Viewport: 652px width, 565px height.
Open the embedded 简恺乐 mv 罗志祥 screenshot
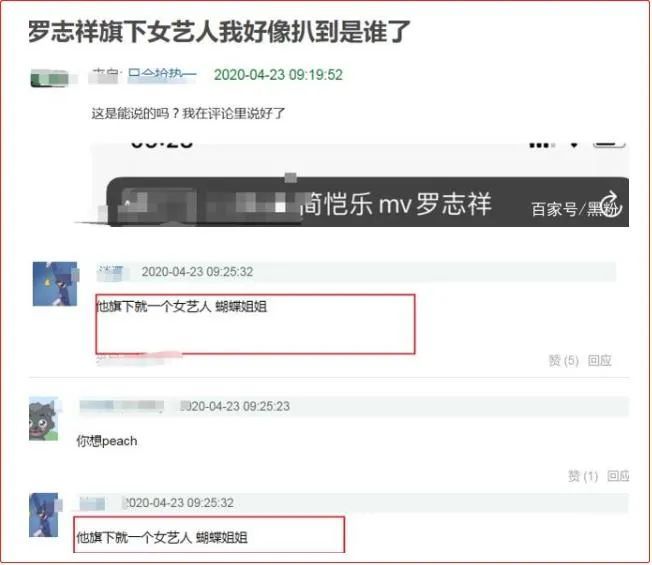[x=360, y=185]
